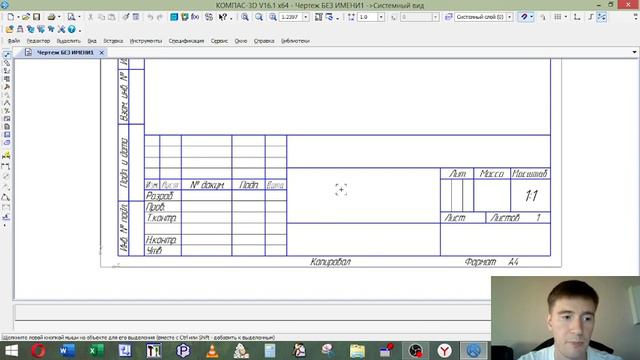Image resolution: width=640 pixels, height=360 pixels.
Task: Open print preview icon in toolbar
Action: (x=71, y=17)
